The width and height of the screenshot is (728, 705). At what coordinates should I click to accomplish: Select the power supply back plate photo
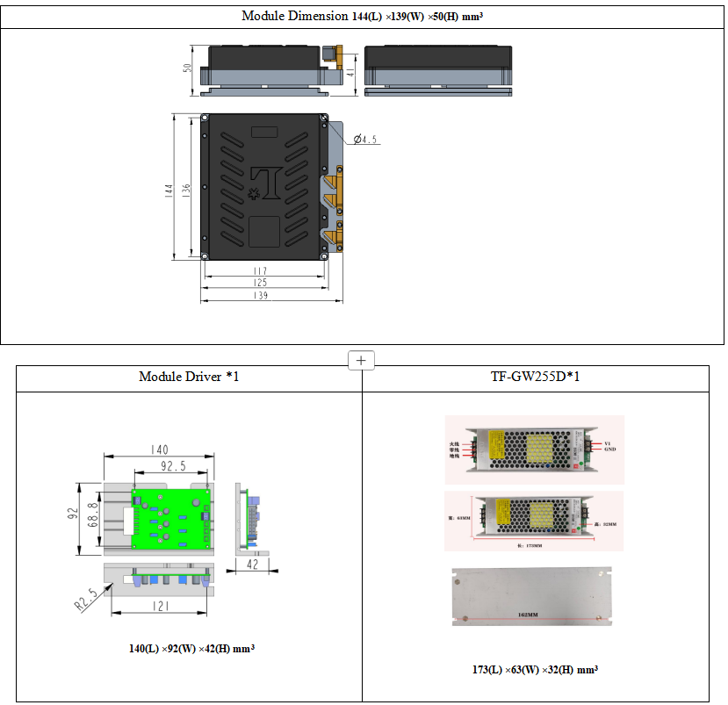[x=532, y=596]
